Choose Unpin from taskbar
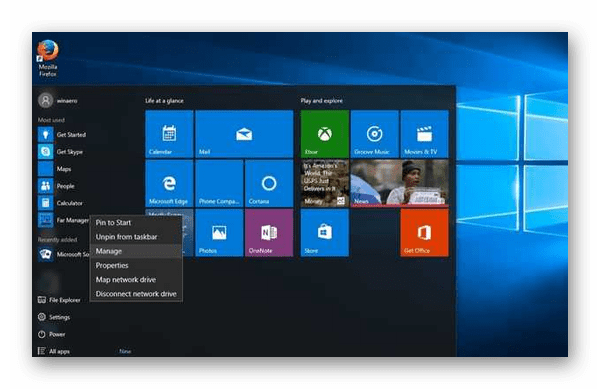 136,237
